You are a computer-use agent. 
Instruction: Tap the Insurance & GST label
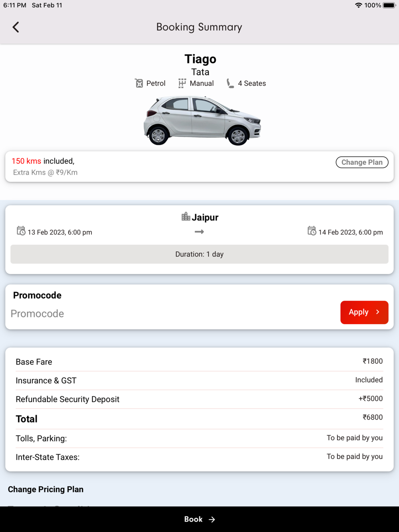pyautogui.click(x=46, y=380)
